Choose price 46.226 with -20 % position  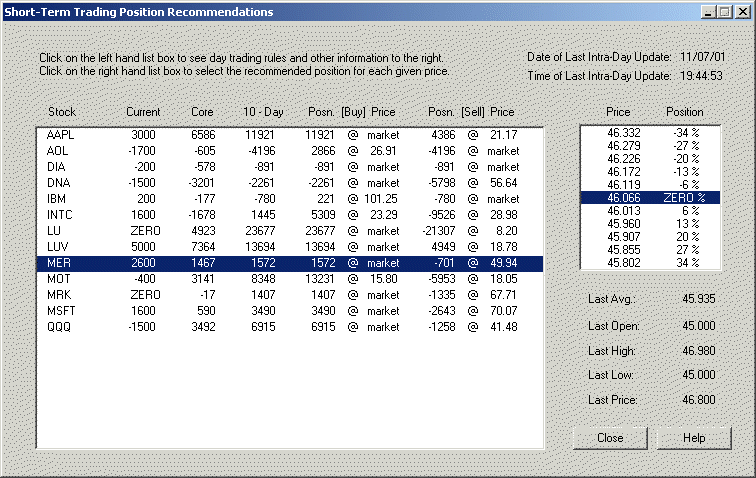point(650,159)
